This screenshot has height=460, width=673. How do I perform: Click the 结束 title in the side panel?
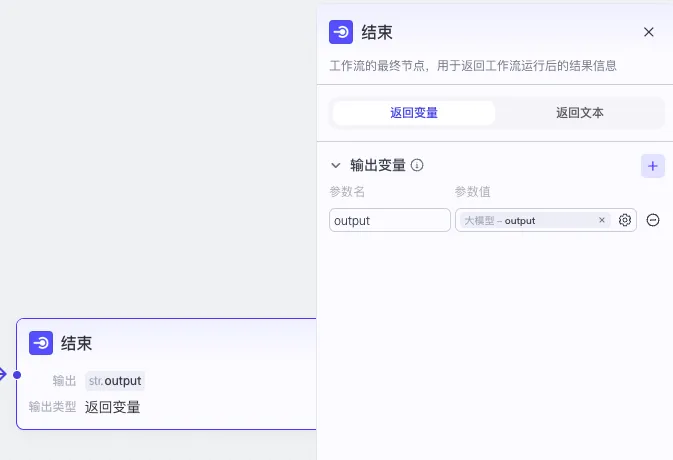click(x=377, y=33)
